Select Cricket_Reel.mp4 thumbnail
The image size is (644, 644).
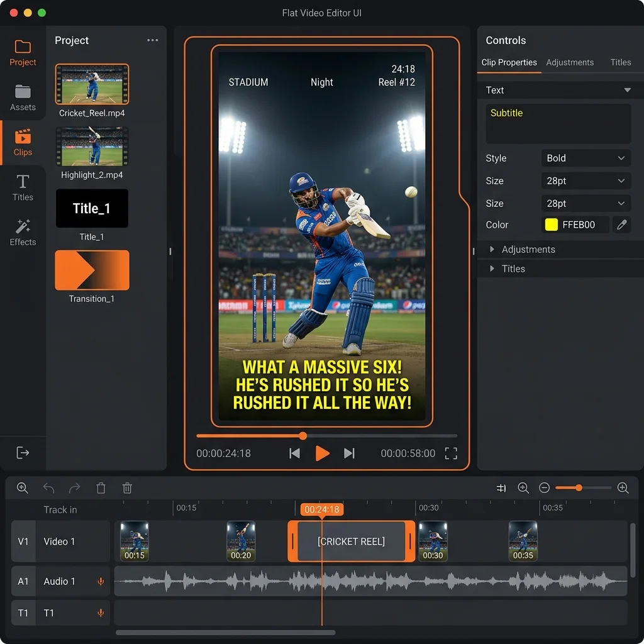tap(92, 84)
